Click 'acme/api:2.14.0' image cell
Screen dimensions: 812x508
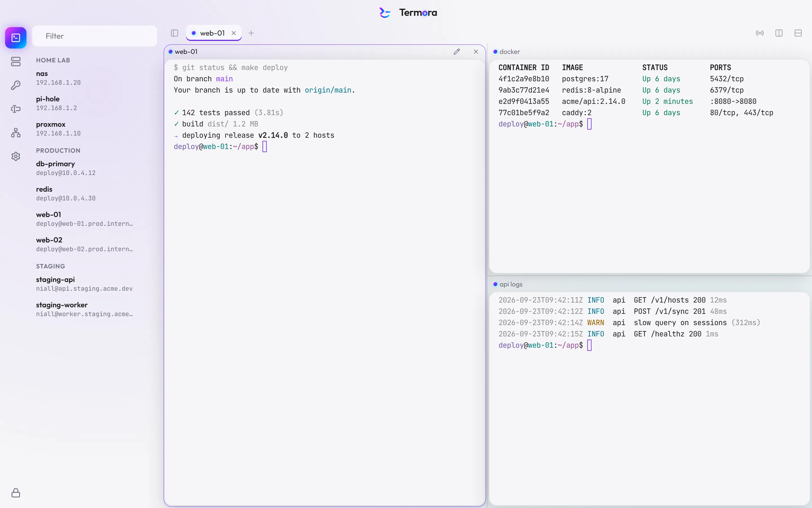pyautogui.click(x=593, y=102)
